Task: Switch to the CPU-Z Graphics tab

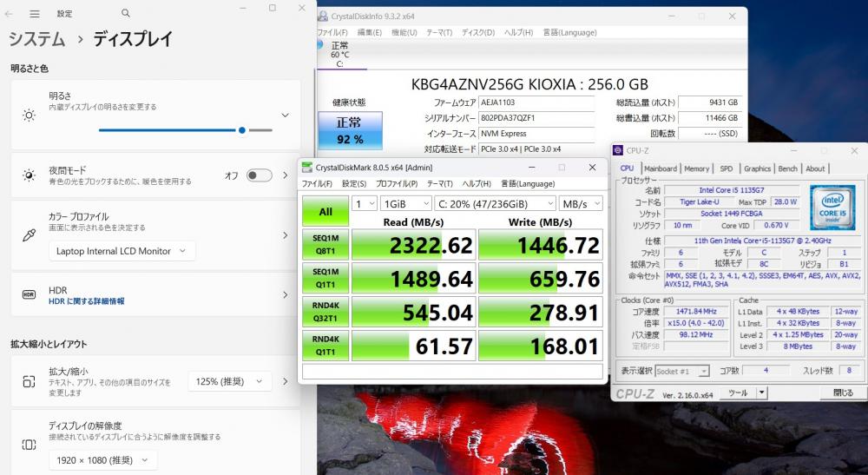Action: (x=757, y=168)
